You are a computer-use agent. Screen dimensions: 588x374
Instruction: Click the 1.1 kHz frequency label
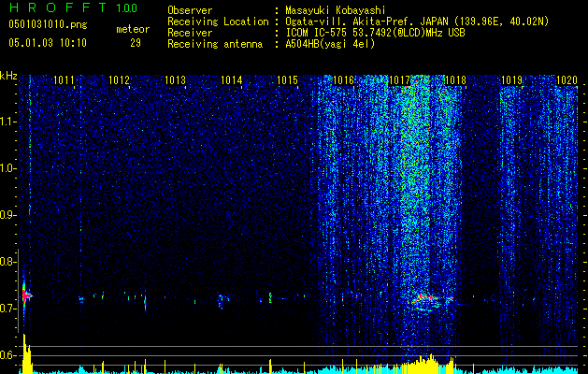tap(8, 122)
